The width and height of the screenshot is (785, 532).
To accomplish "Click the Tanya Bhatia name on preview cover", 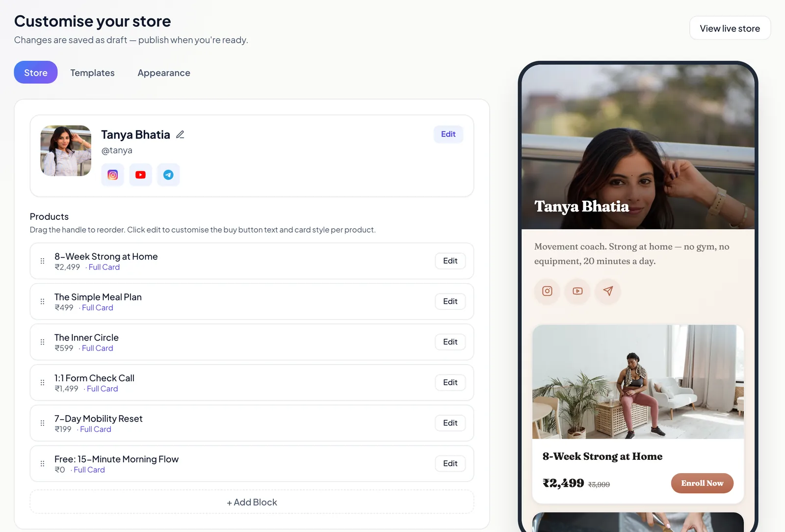I will pyautogui.click(x=582, y=206).
